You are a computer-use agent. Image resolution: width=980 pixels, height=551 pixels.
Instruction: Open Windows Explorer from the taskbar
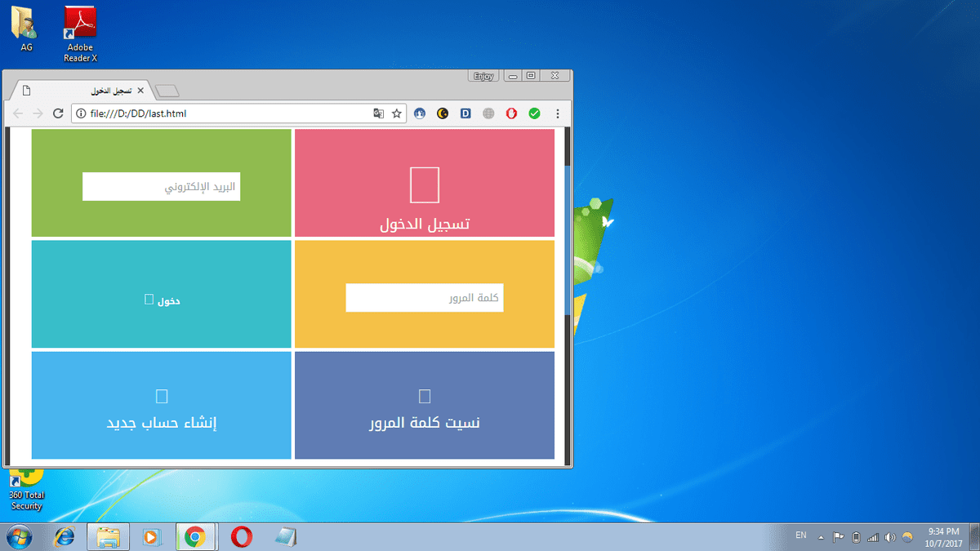(x=109, y=536)
